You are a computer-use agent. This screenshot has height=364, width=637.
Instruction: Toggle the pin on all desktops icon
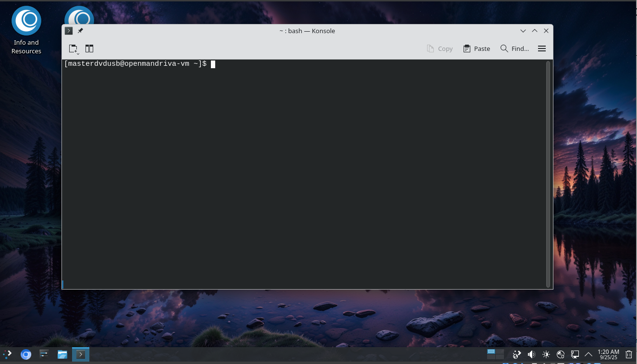[x=80, y=31]
